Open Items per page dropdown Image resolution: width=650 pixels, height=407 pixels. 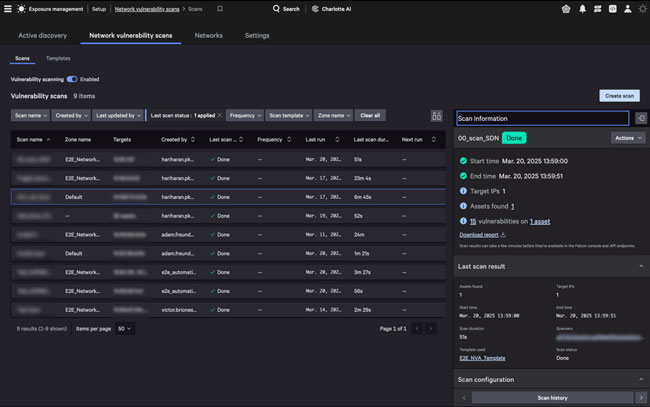(x=124, y=329)
